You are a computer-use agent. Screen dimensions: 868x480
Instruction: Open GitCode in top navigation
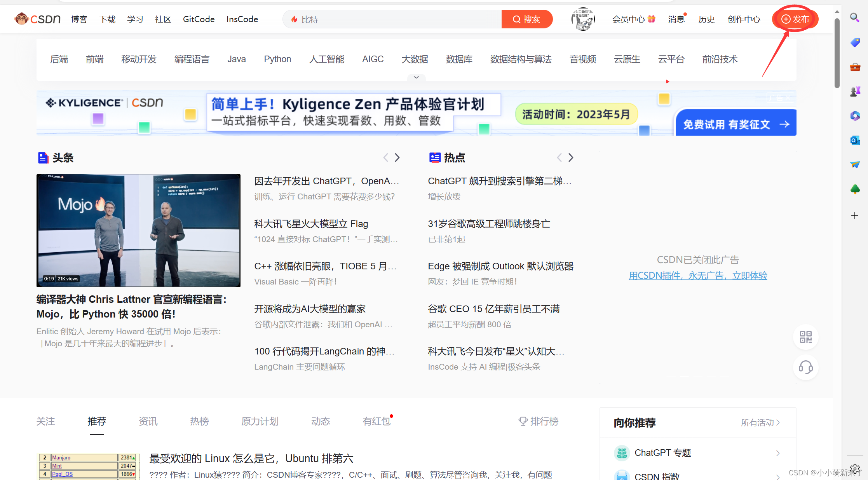click(x=199, y=19)
